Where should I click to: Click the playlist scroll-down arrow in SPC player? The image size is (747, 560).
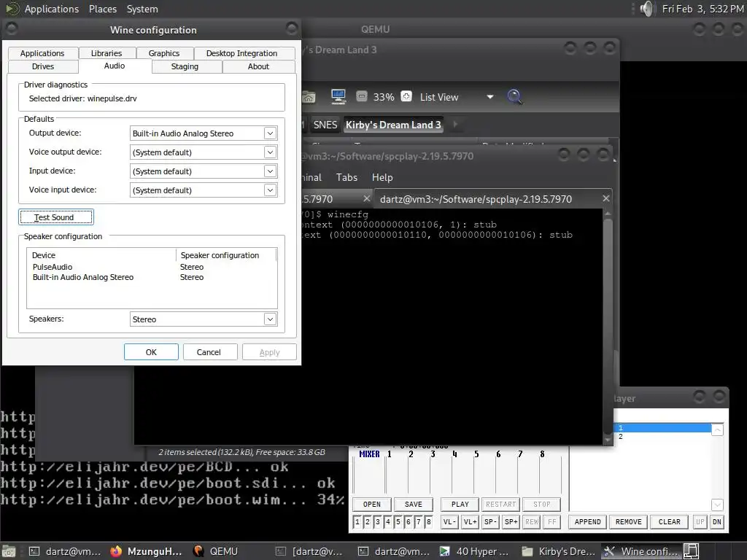tap(718, 505)
